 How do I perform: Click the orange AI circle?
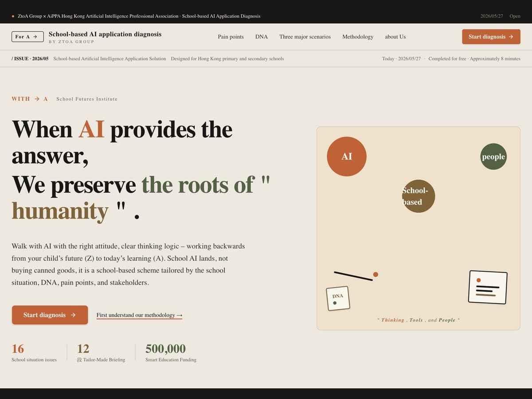tap(347, 156)
